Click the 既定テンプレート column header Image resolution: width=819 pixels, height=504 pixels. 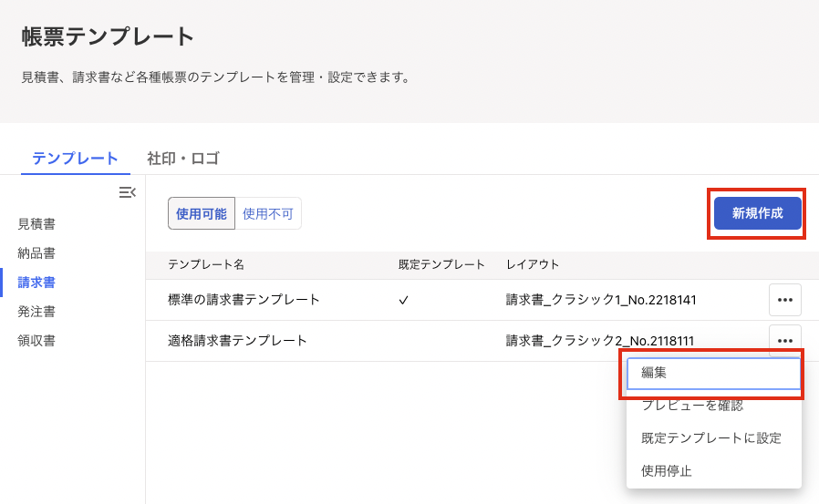click(x=441, y=264)
